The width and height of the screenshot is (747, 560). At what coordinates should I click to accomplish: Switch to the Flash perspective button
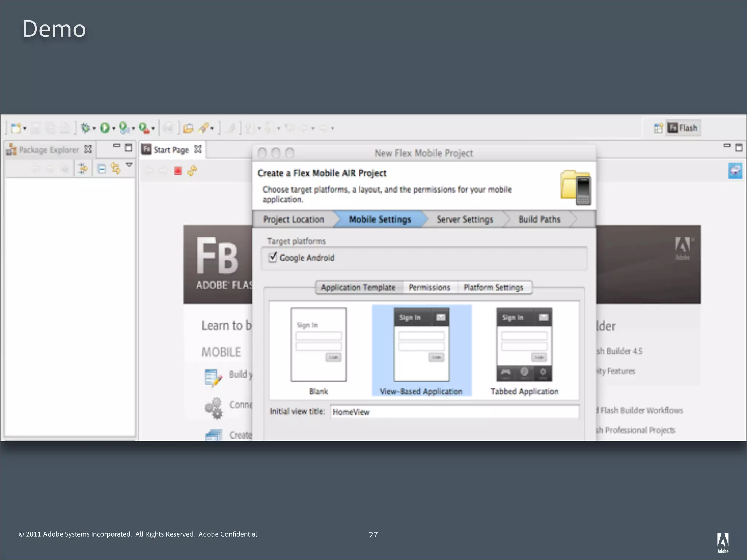683,128
